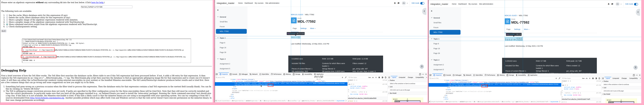Open Page 16 in right Moodle window course index
The width and height of the screenshot is (644, 105).
coord(437,49)
